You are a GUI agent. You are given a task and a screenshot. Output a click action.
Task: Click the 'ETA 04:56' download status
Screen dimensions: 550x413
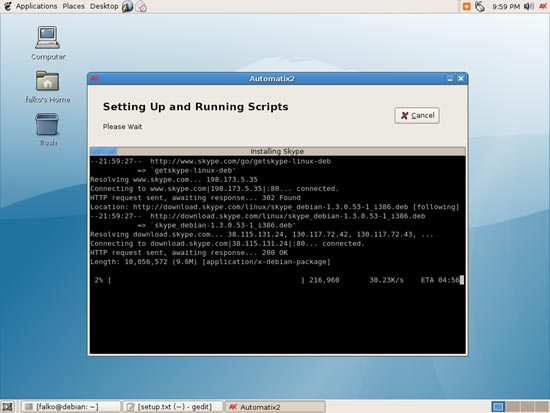[x=440, y=280]
